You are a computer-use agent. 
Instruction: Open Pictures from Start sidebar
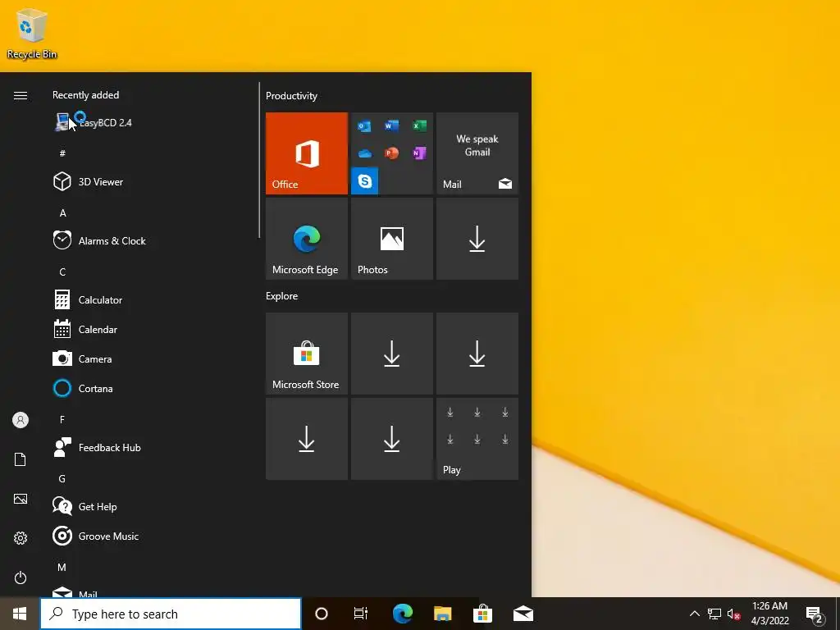21,499
